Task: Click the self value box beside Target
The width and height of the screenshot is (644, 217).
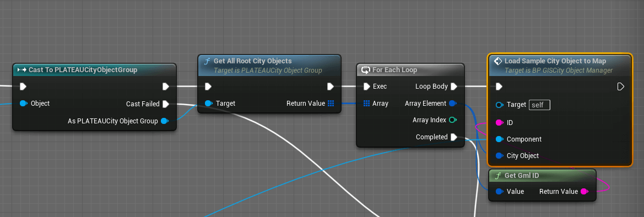Action: (539, 105)
